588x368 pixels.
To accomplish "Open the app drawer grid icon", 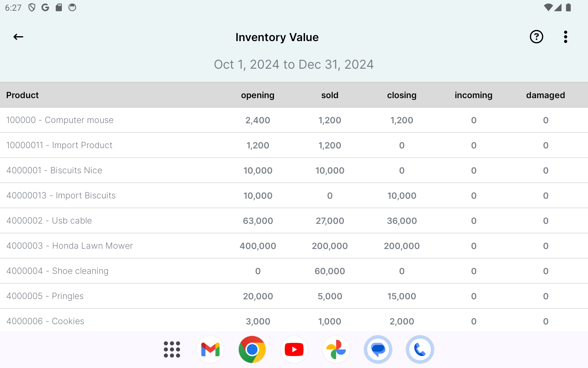I will point(172,349).
